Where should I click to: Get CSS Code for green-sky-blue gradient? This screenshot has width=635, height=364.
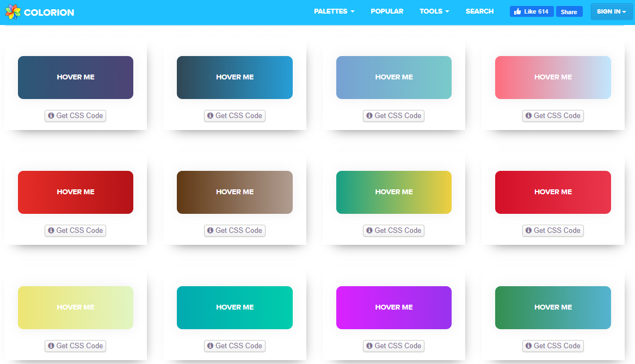pyautogui.click(x=553, y=346)
